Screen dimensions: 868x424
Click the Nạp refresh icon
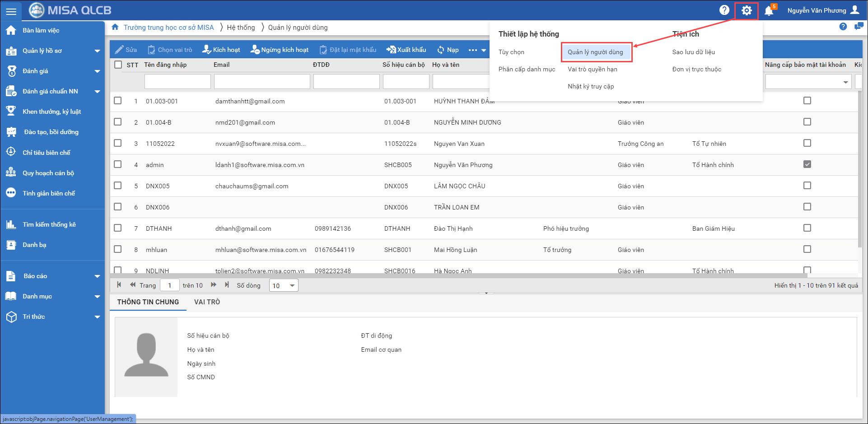441,50
